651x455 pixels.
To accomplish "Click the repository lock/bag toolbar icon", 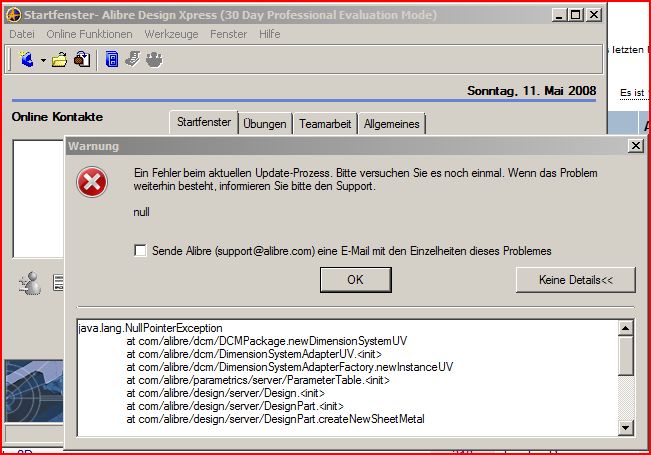I will click(82, 59).
